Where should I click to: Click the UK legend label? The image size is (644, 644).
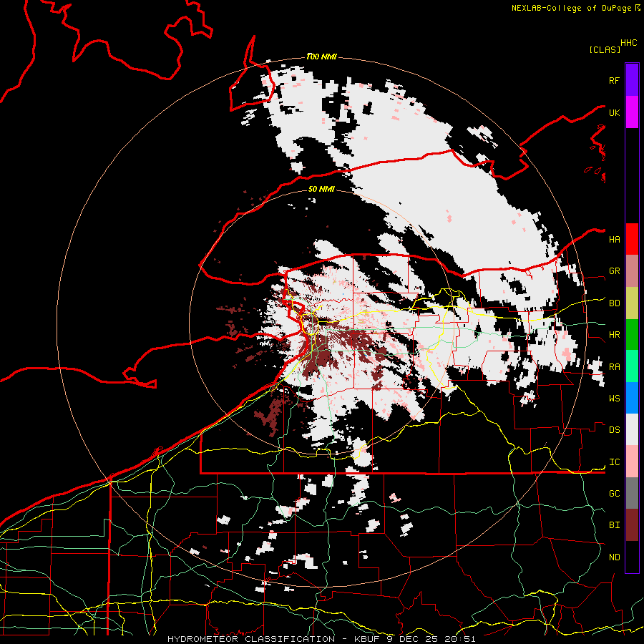615,112
